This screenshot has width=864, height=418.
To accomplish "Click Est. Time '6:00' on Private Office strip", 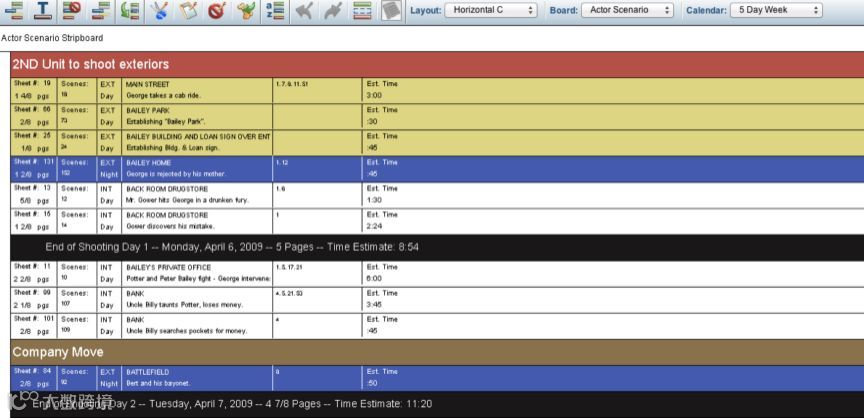I will tap(374, 279).
